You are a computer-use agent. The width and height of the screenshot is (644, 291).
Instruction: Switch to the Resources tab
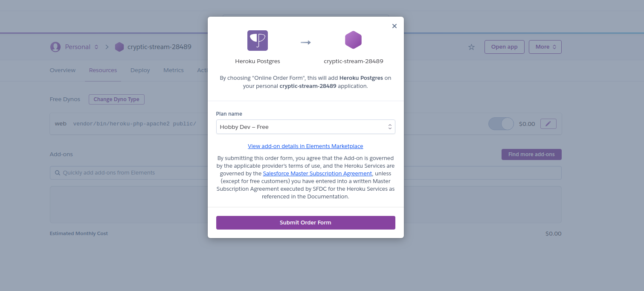click(x=103, y=70)
